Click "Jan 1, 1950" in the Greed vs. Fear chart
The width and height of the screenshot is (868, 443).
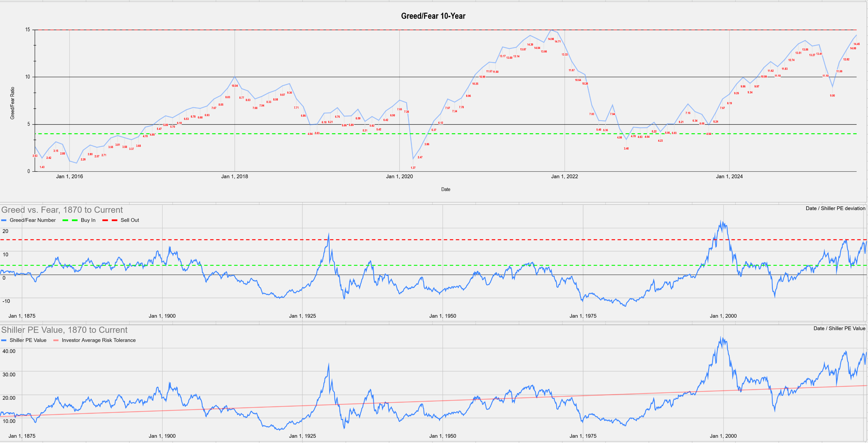(x=442, y=316)
